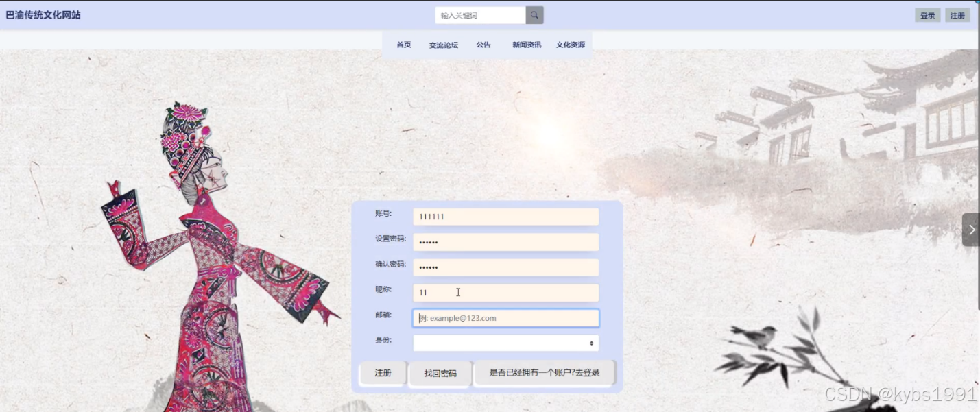Click the 找回密码 button
Viewport: 980px width, 412px height.
click(440, 374)
